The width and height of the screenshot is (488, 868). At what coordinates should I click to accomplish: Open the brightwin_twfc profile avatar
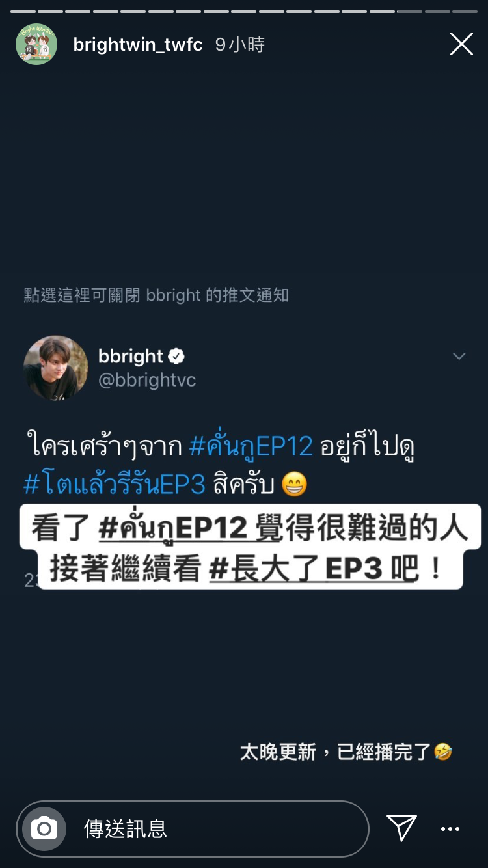click(36, 44)
